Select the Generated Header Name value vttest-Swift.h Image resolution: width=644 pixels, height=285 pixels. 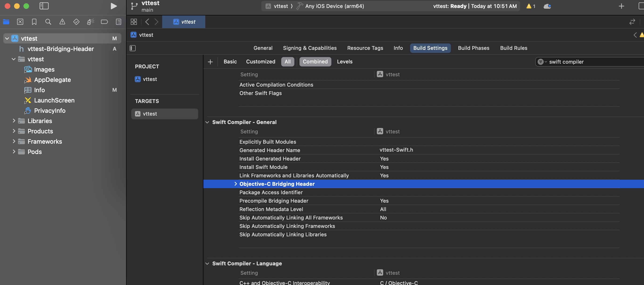pos(396,150)
